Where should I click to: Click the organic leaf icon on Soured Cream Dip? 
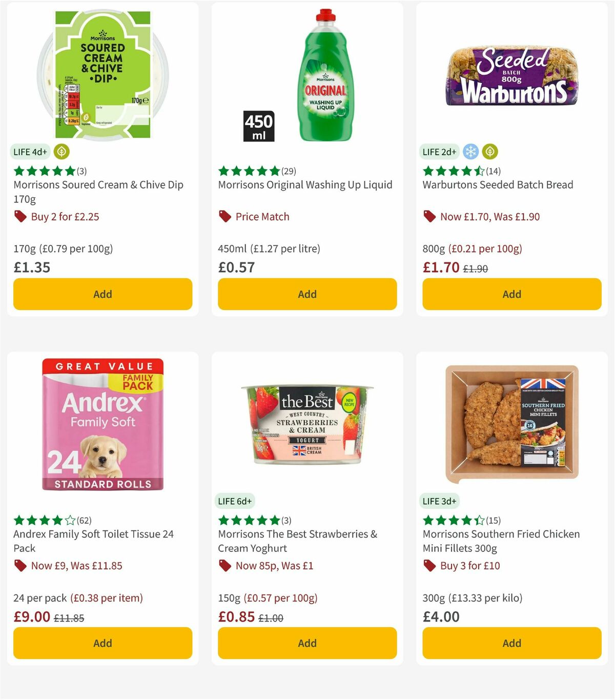click(x=60, y=152)
